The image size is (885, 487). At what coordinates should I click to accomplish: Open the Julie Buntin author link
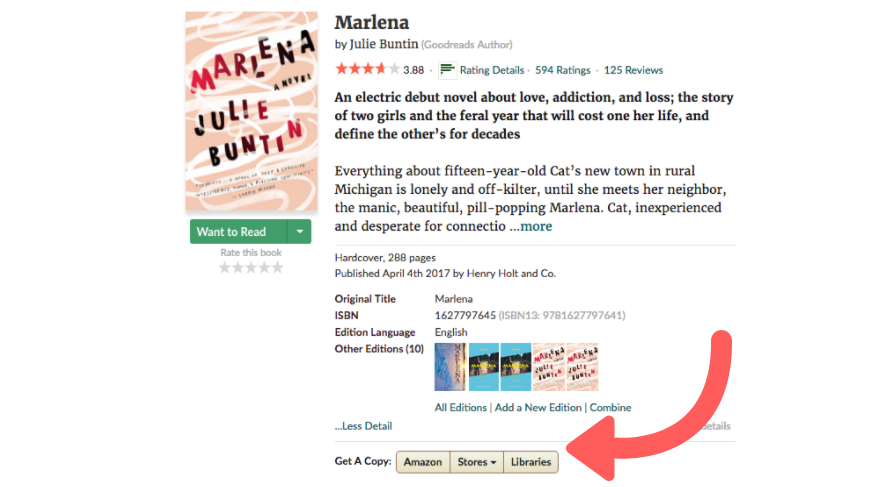(384, 44)
